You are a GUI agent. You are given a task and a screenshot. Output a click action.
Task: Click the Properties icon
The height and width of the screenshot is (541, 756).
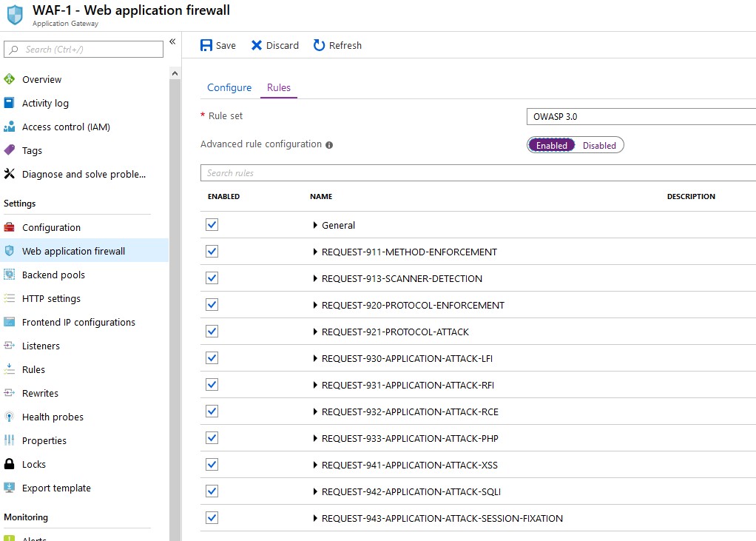pos(9,440)
